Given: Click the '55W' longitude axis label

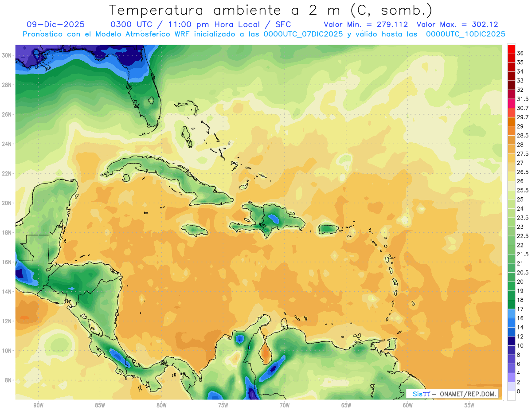Looking at the screenshot, I should 469,405.
